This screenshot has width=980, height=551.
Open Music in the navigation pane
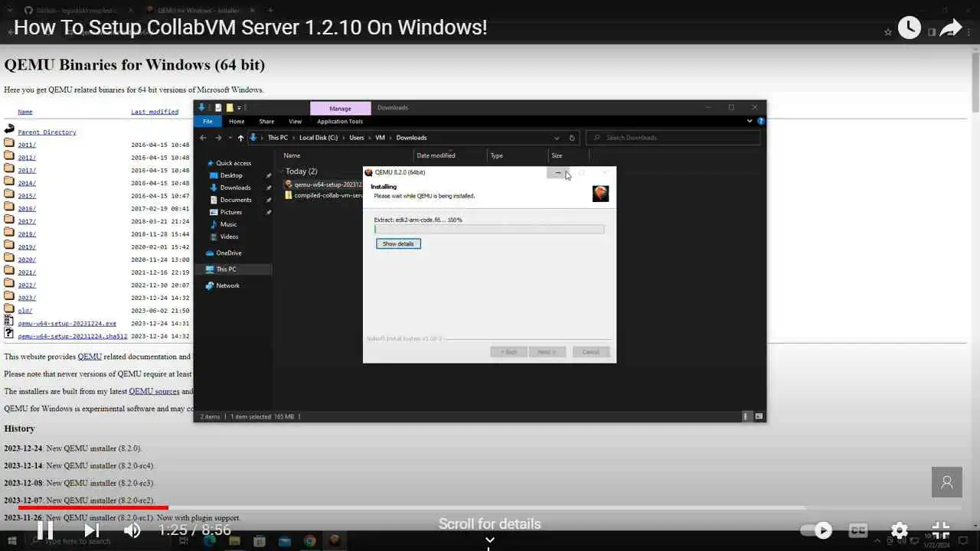click(x=228, y=224)
